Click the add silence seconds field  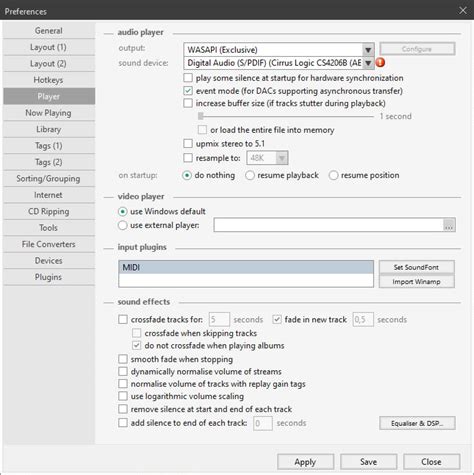pyautogui.click(x=263, y=423)
